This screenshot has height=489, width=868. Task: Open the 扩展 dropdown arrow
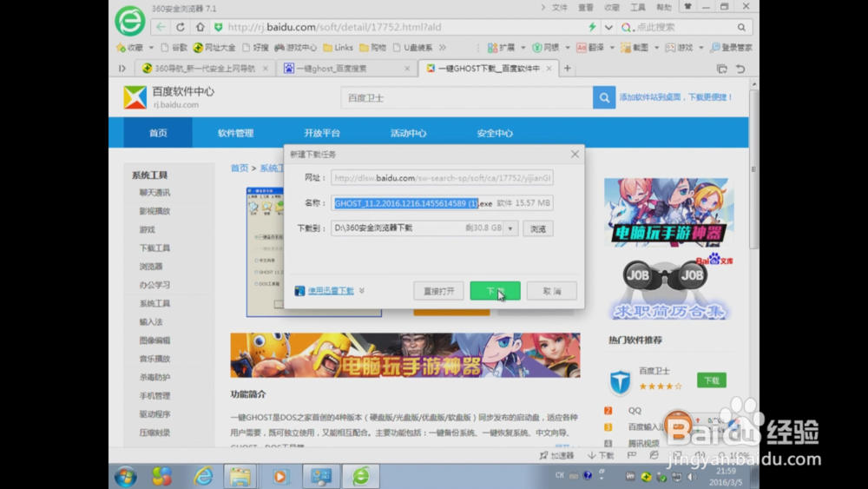(x=523, y=48)
